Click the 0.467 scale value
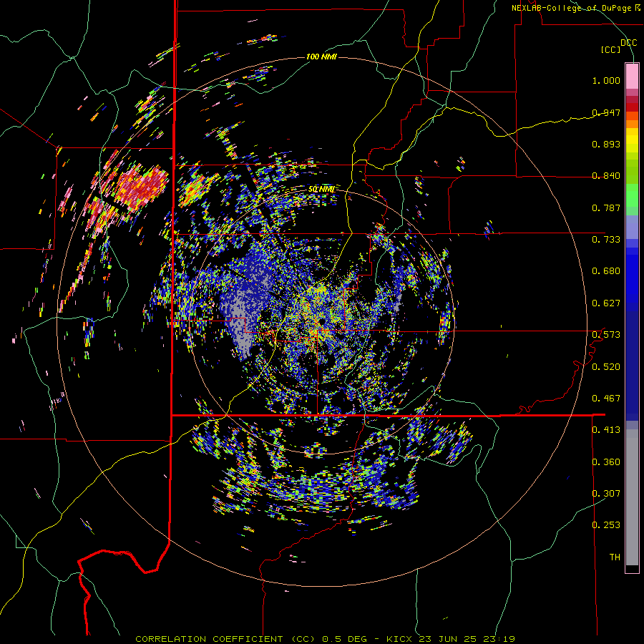Screen dimensions: 644x644 click(x=606, y=399)
